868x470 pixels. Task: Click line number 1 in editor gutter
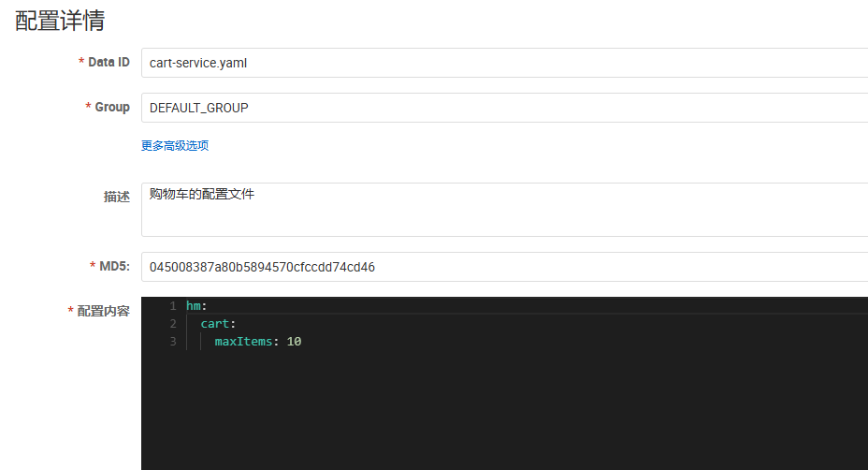tap(172, 306)
